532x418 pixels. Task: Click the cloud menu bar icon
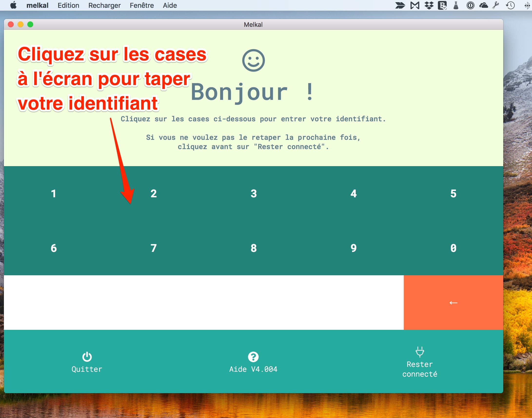pos(483,5)
